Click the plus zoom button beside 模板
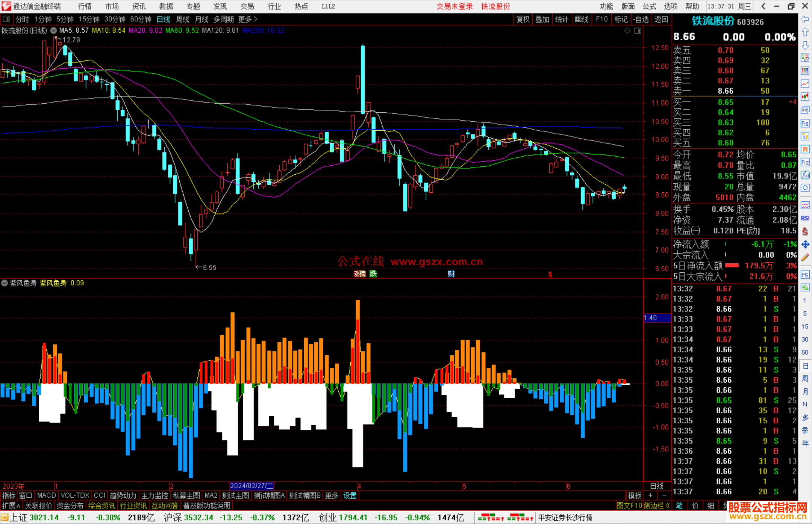Viewport: 812px width, 524px height. [x=651, y=495]
